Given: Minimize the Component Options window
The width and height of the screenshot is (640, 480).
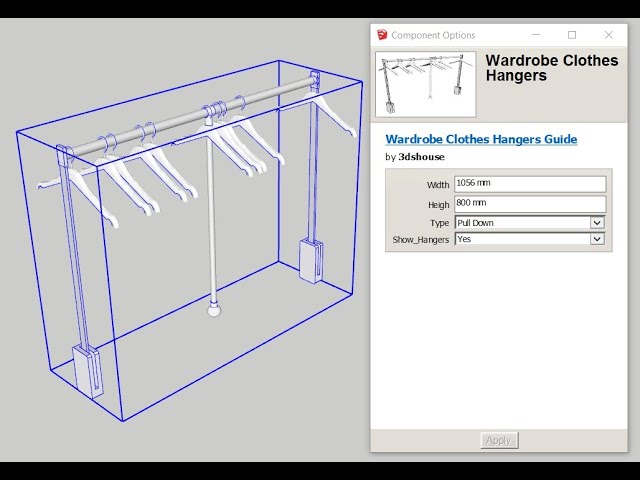Looking at the screenshot, I should tap(536, 35).
